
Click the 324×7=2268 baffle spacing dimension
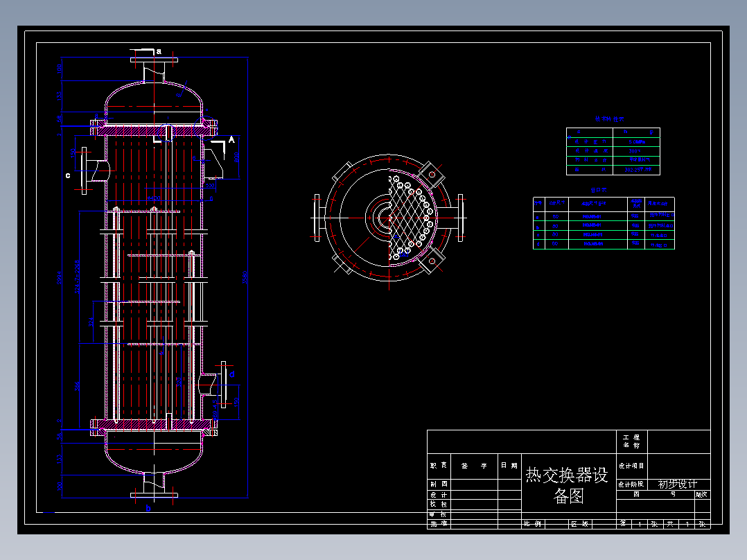pyautogui.click(x=77, y=277)
